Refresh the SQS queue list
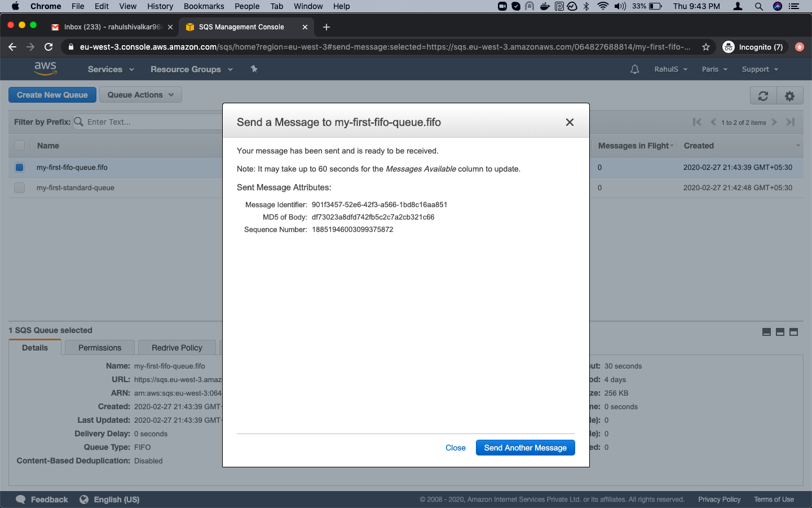Image resolution: width=812 pixels, height=508 pixels. [762, 95]
